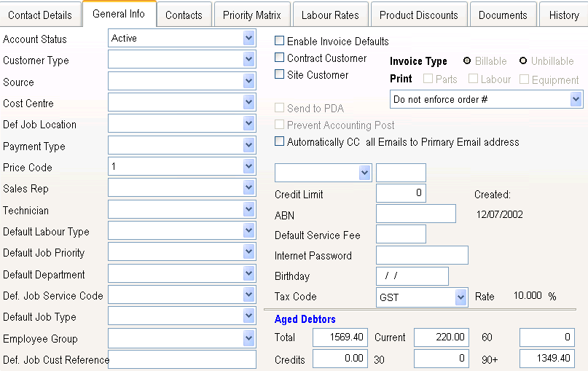
Task: Enable the Invoice Defaults checkbox
Action: click(x=280, y=42)
